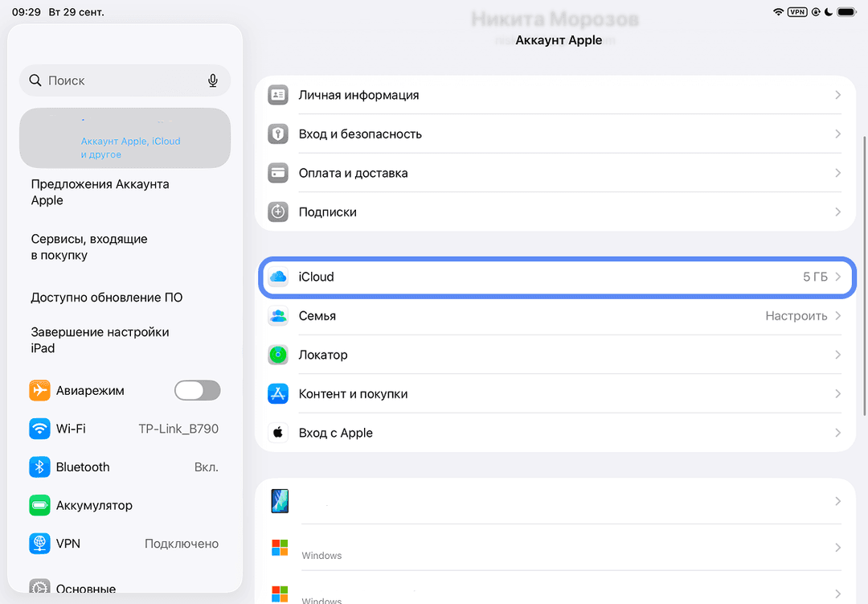Open the Локатор row label

pos(323,355)
